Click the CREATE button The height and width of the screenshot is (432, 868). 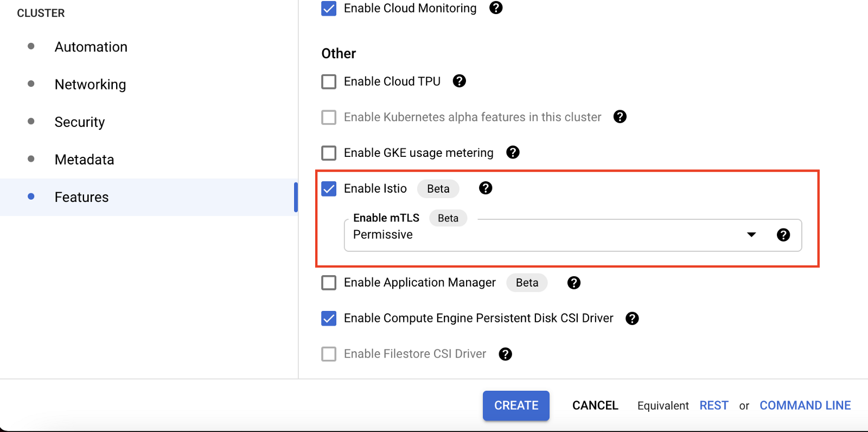[x=516, y=405]
